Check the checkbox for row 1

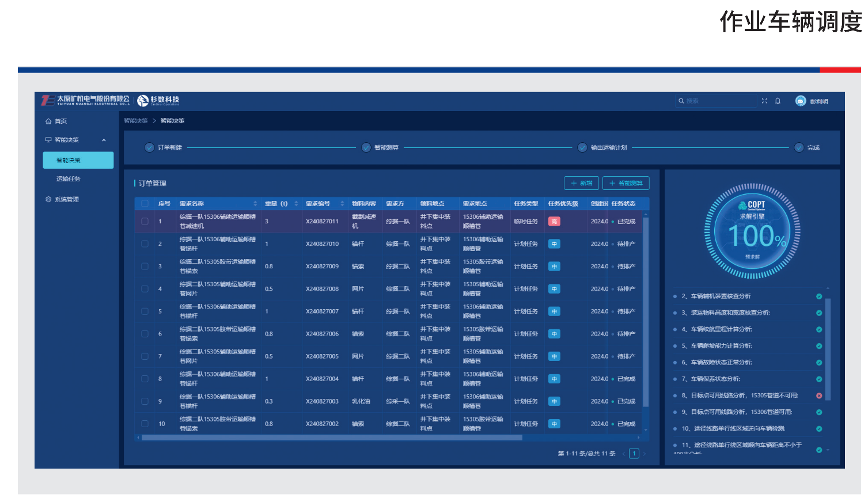[145, 222]
